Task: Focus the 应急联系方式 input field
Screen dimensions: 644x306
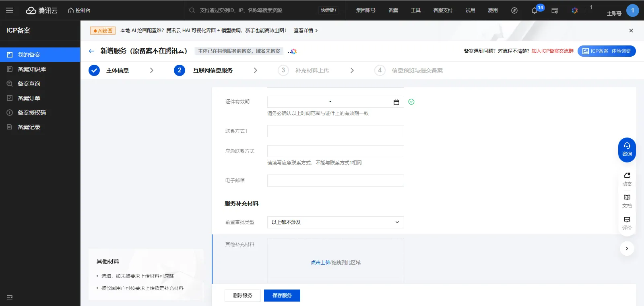Action: [x=336, y=151]
